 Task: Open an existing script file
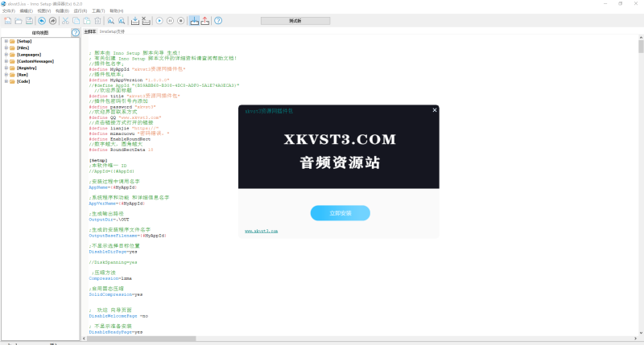tap(19, 21)
